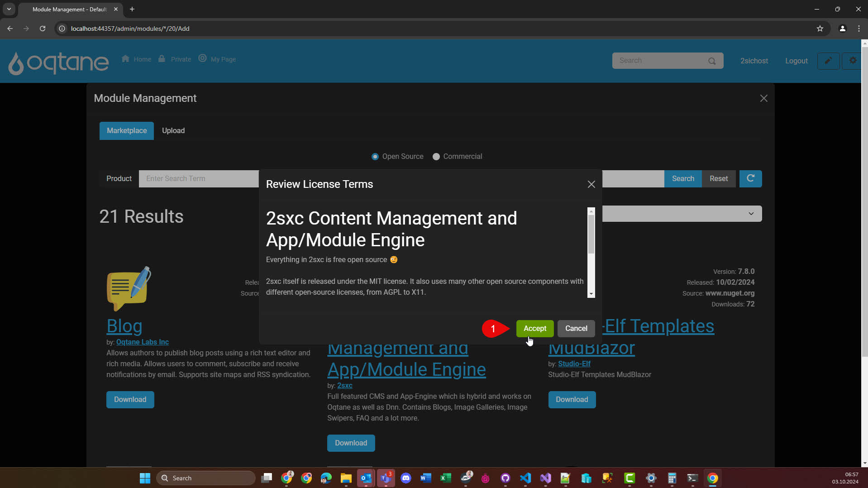
Task: Open Discord from the taskbar
Action: (405, 478)
